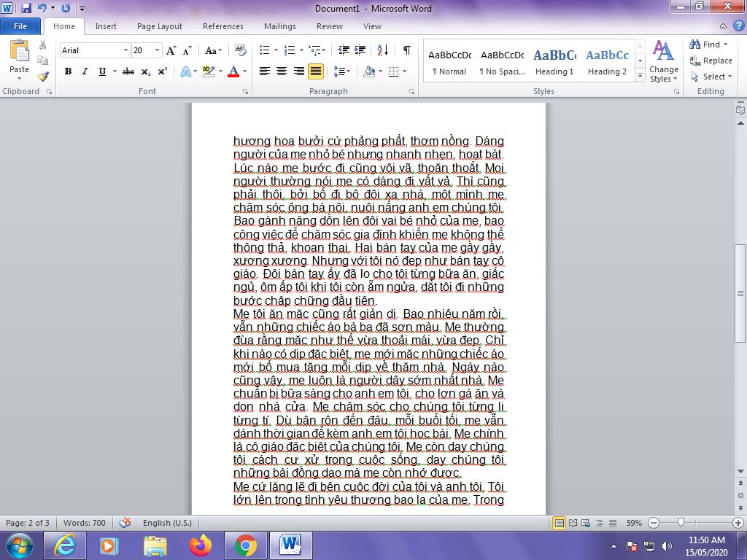The image size is (747, 560).
Task: Click the Change Styles icon
Action: tap(663, 61)
